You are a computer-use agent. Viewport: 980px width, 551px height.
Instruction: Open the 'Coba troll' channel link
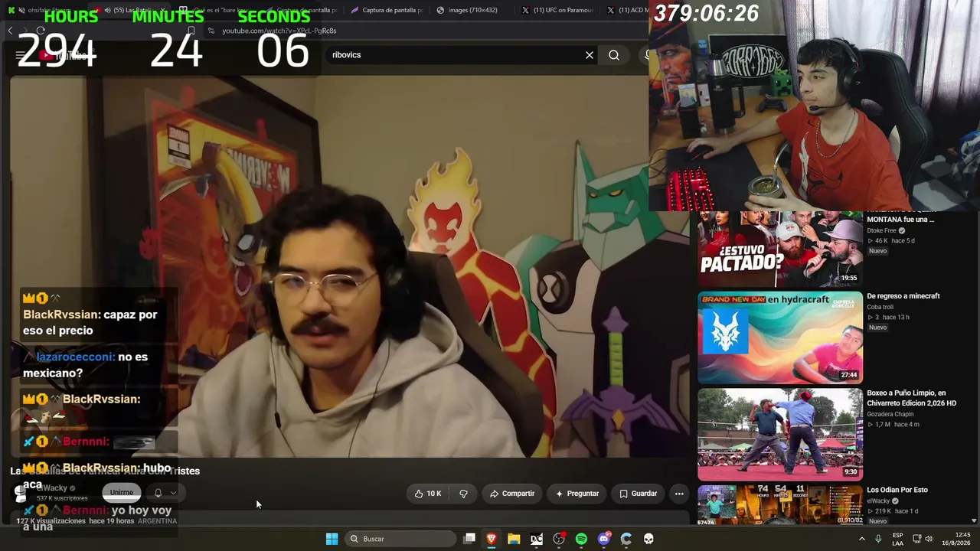pyautogui.click(x=881, y=307)
